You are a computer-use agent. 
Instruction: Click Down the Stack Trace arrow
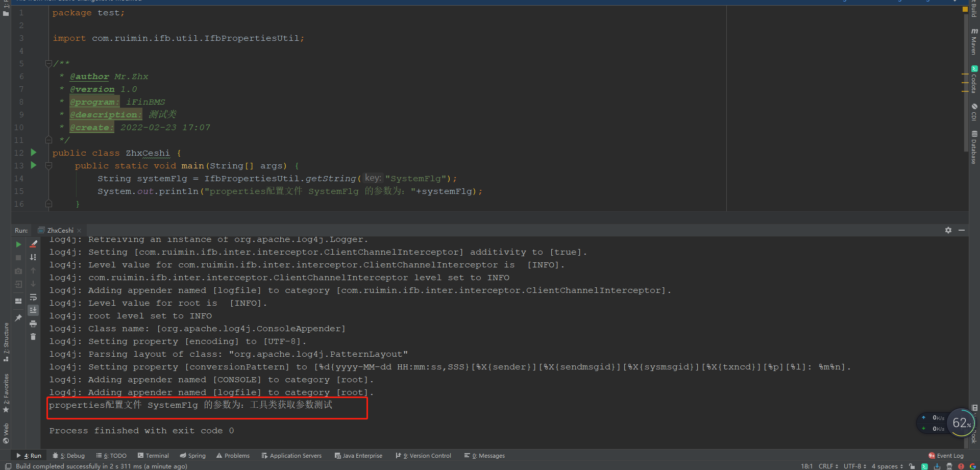coord(33,284)
